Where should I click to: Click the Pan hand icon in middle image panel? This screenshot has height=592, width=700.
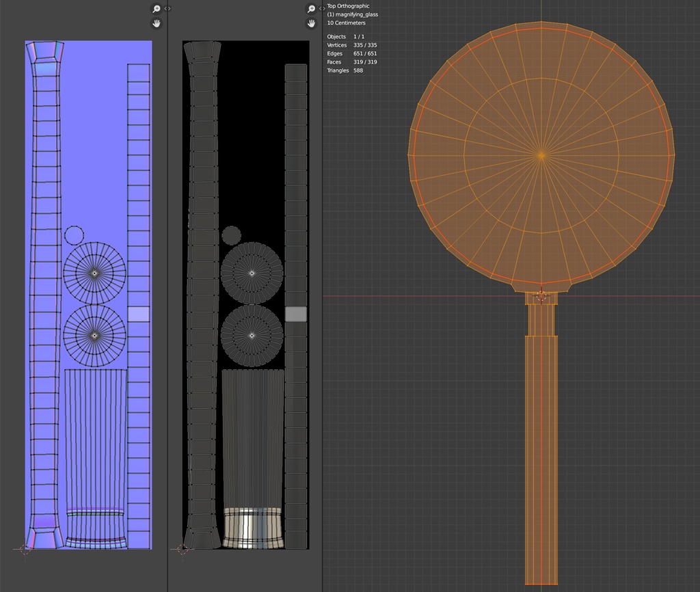point(310,23)
